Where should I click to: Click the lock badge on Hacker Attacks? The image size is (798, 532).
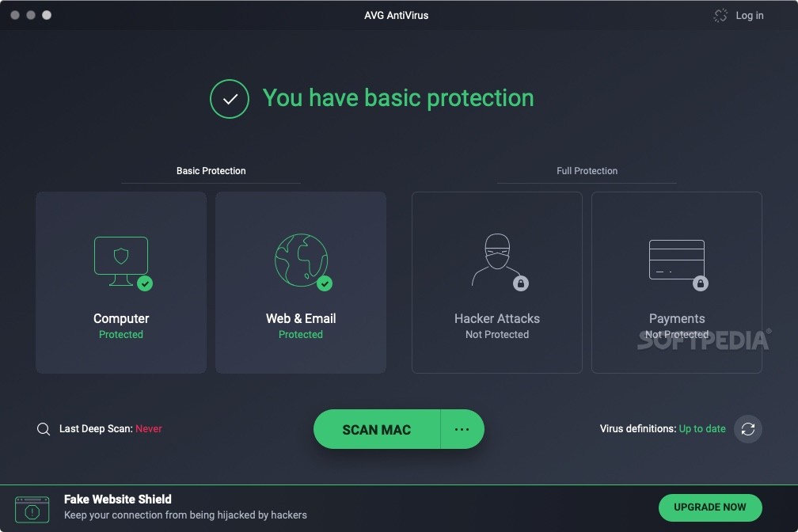(521, 283)
